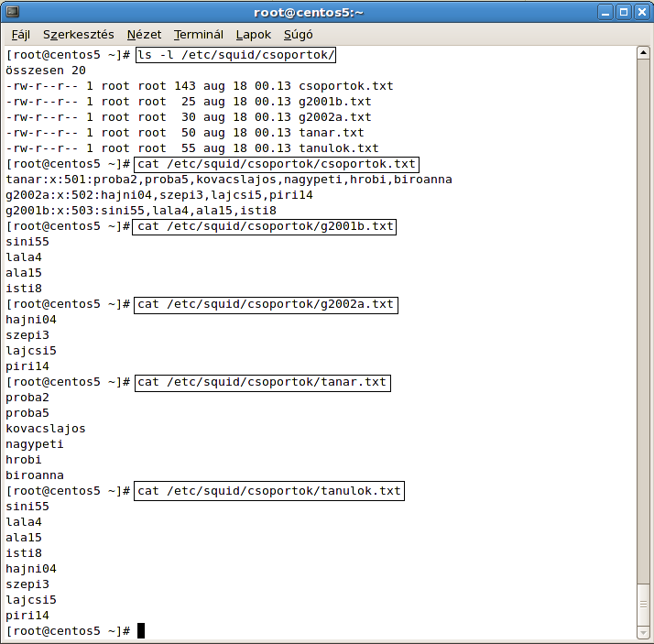This screenshot has height=644, width=654.
Task: Click the scrollbar up arrow
Action: [644, 54]
